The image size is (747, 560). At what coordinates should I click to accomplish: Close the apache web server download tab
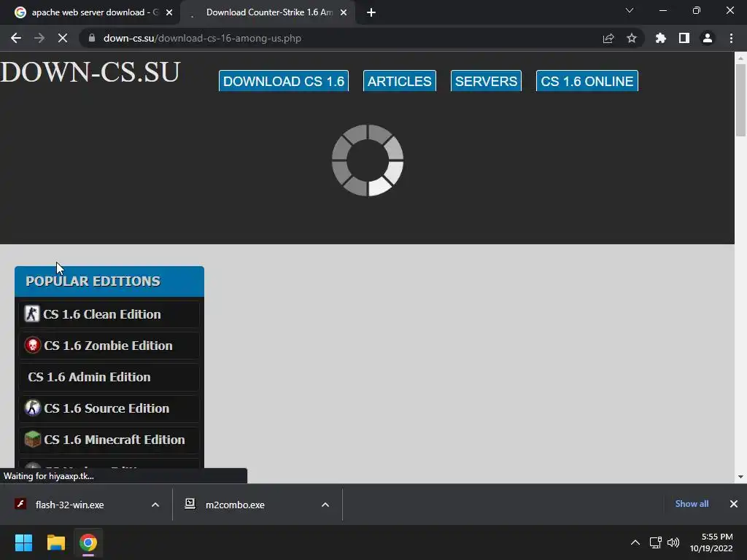tap(169, 12)
